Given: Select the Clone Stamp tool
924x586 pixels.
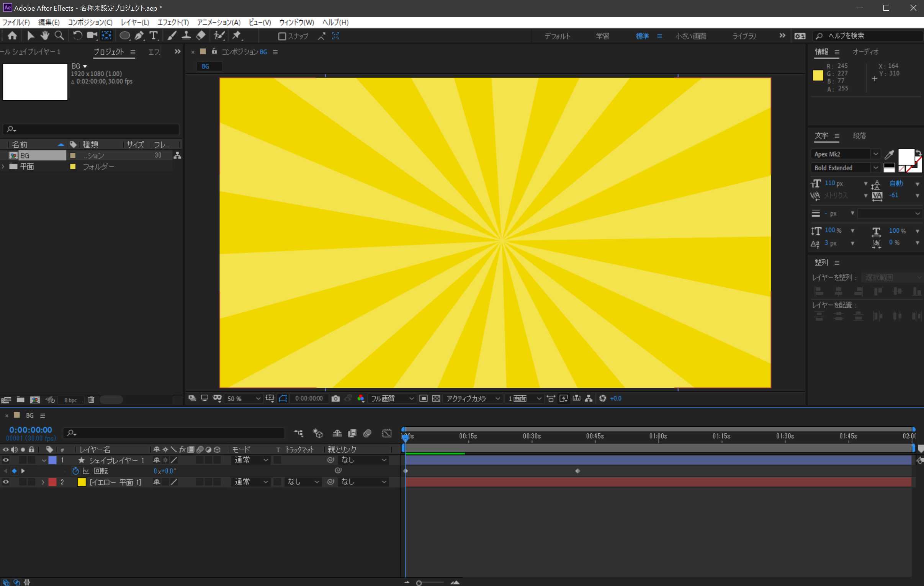Looking at the screenshot, I should [186, 36].
